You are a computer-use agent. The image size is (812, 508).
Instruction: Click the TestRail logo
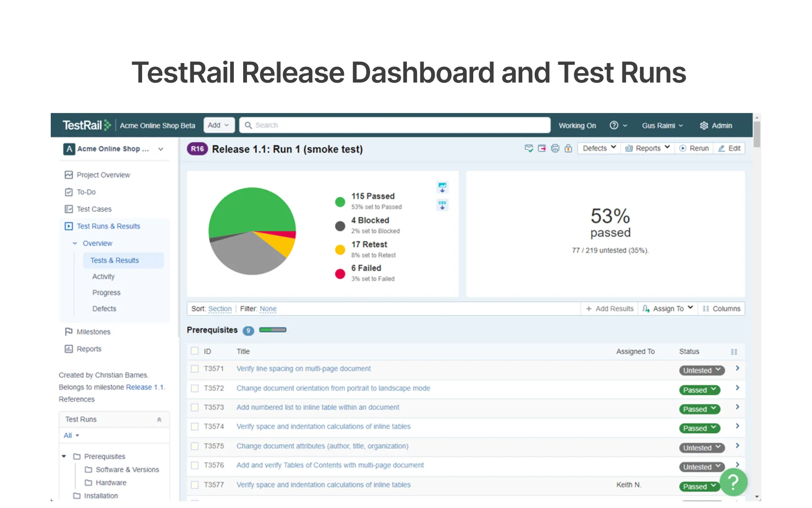coord(87,125)
